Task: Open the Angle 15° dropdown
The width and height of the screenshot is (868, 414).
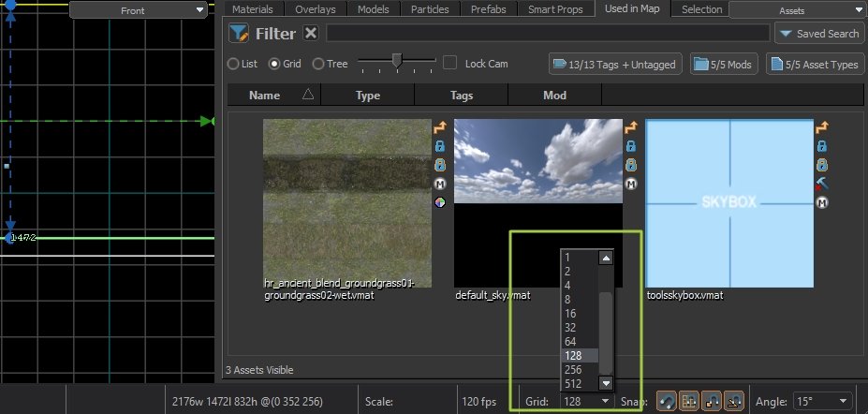Action: tap(822, 401)
